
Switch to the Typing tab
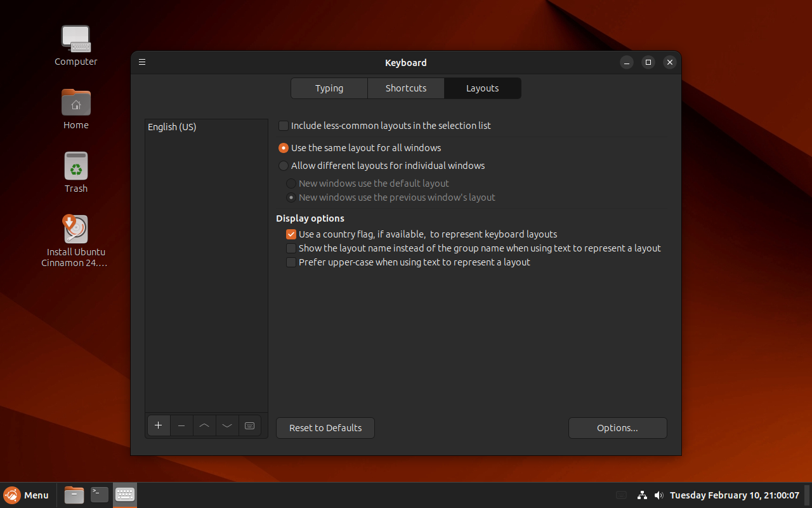329,88
